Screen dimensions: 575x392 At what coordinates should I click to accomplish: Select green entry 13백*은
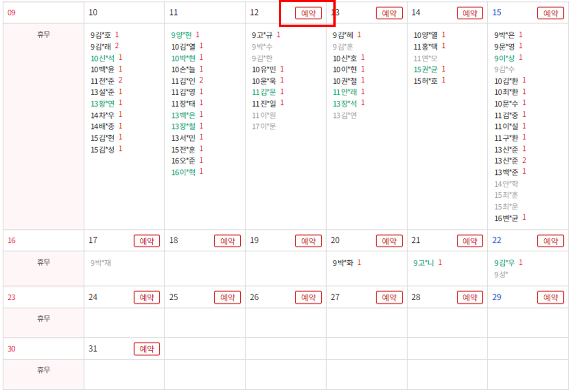pyautogui.click(x=184, y=115)
